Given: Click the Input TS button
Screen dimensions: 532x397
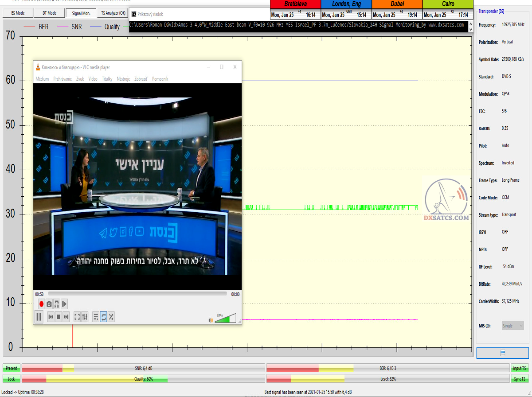Looking at the screenshot, I should click(x=519, y=368).
